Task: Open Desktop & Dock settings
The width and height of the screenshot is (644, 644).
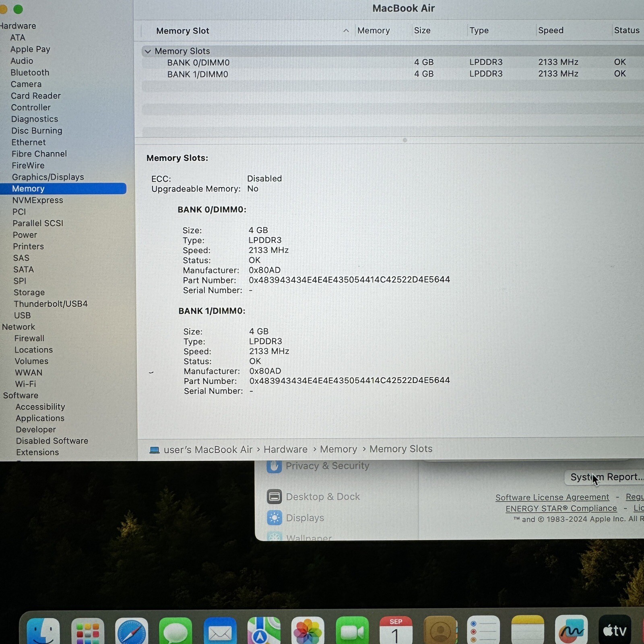Action: click(323, 497)
